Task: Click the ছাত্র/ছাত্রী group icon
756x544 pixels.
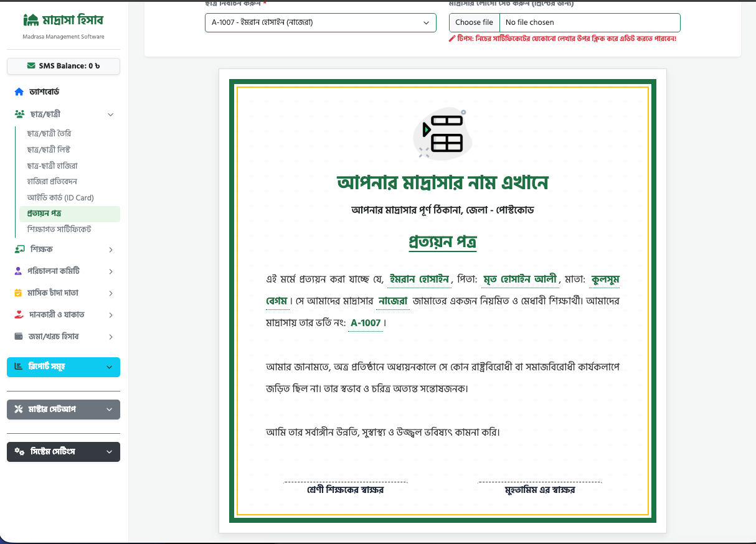Action: [19, 115]
